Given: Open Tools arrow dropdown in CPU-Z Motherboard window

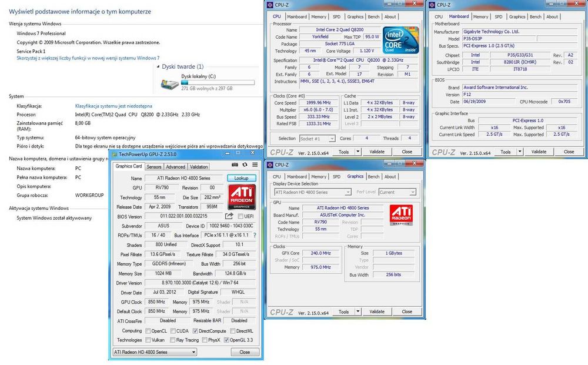Looking at the screenshot, I should coord(520,152).
